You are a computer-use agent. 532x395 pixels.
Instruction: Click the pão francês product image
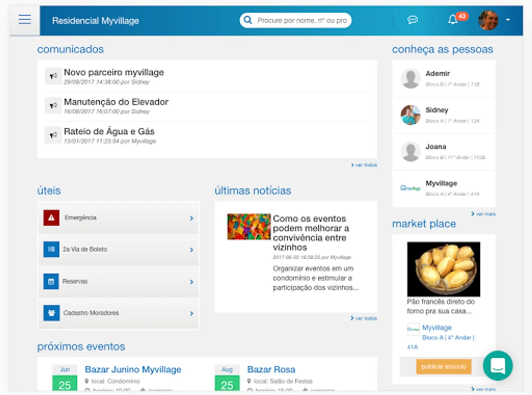(x=443, y=269)
